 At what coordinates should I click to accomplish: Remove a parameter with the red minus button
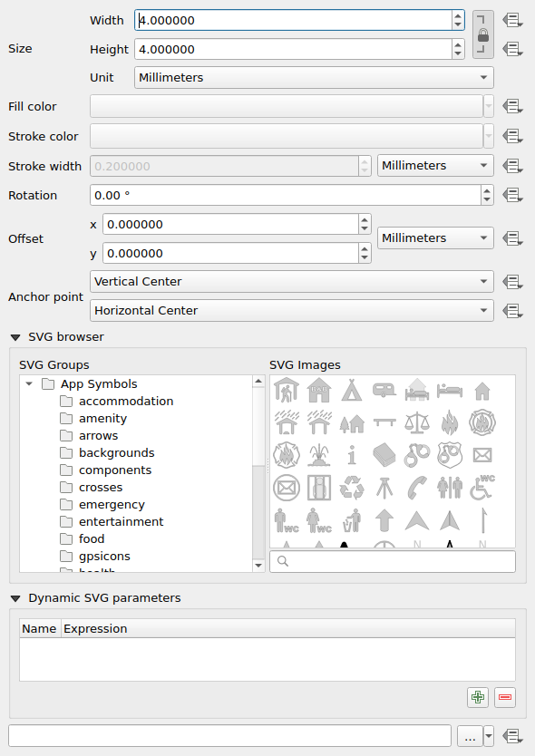(x=504, y=696)
